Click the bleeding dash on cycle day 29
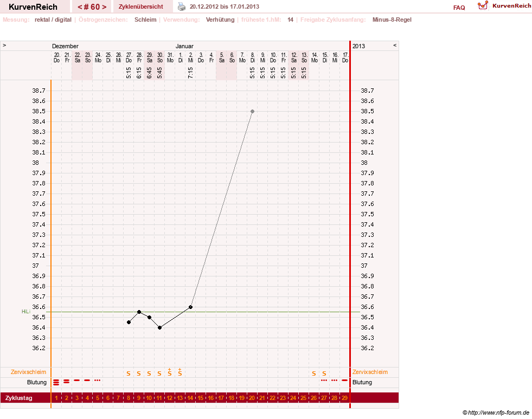532x419 pixels. click(x=345, y=381)
